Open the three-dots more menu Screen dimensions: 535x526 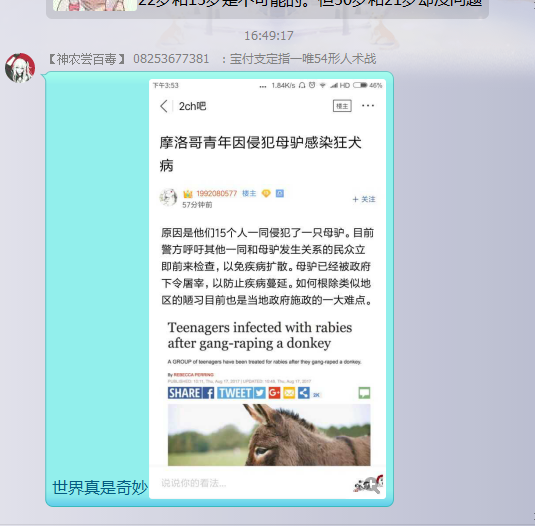click(368, 106)
